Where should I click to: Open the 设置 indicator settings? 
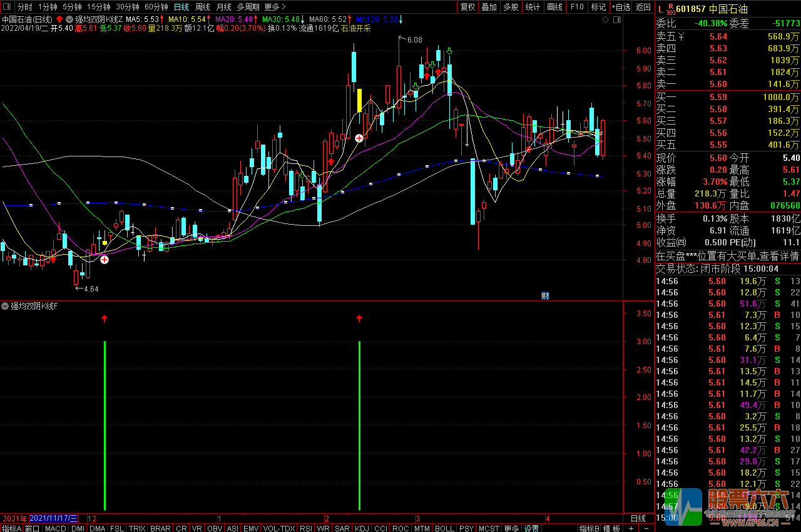coord(531,528)
